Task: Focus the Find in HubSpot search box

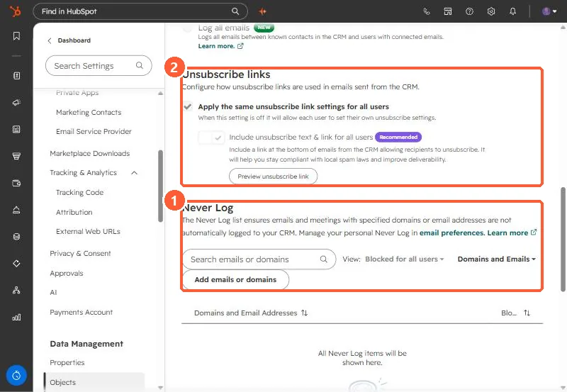Action: 140,11
